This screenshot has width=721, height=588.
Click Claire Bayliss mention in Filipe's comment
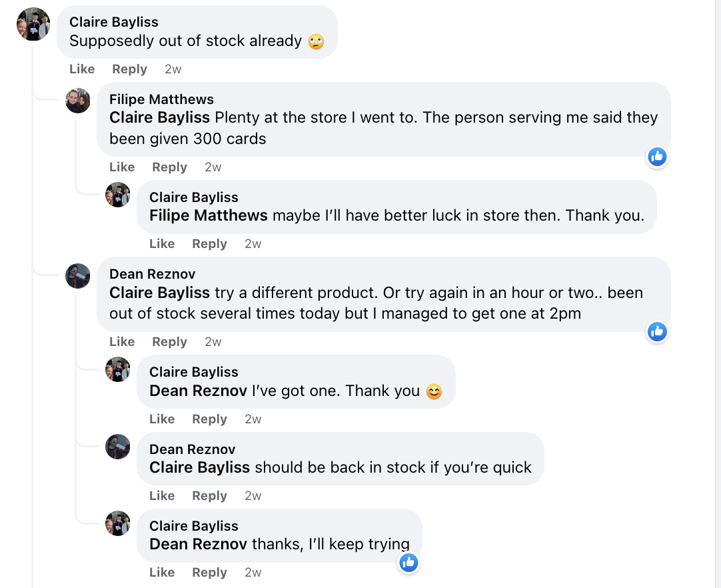tap(159, 118)
